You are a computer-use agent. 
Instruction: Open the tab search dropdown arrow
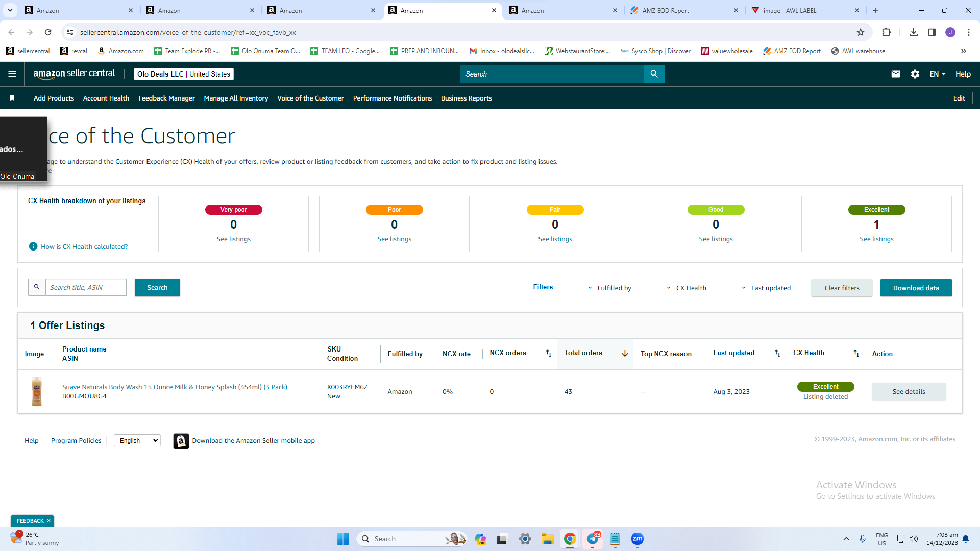[x=10, y=10]
